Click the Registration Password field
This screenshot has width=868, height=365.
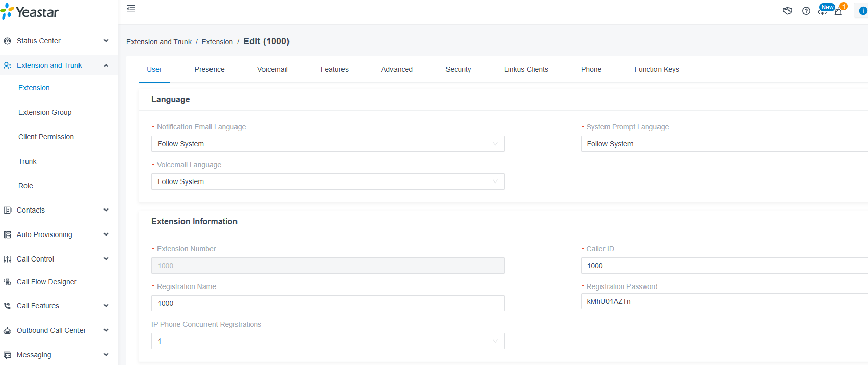click(x=724, y=301)
